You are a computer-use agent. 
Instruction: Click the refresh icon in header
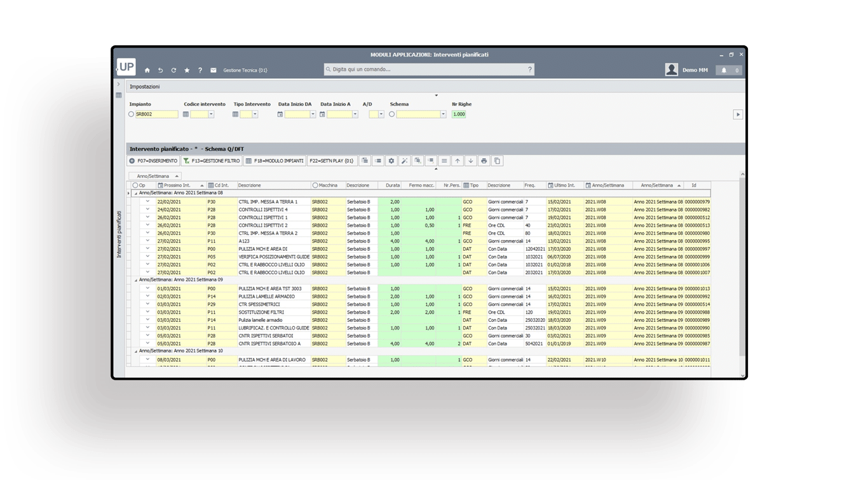[x=173, y=70]
